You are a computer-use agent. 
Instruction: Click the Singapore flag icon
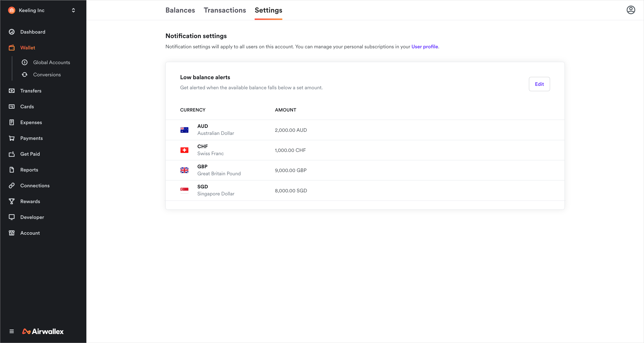click(x=184, y=191)
